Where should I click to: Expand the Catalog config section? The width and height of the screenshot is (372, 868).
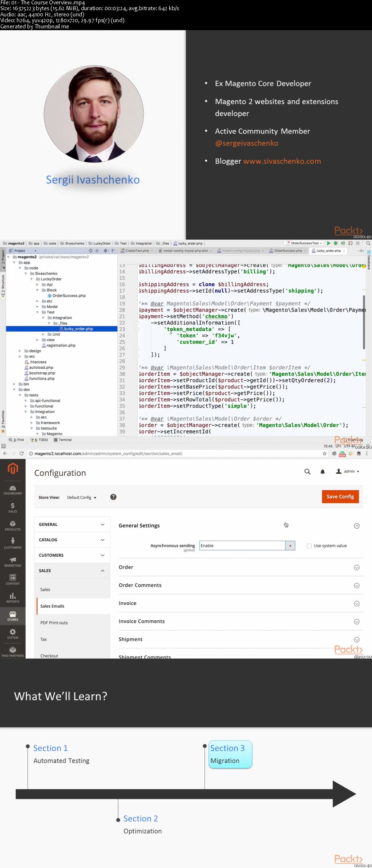coord(72,540)
